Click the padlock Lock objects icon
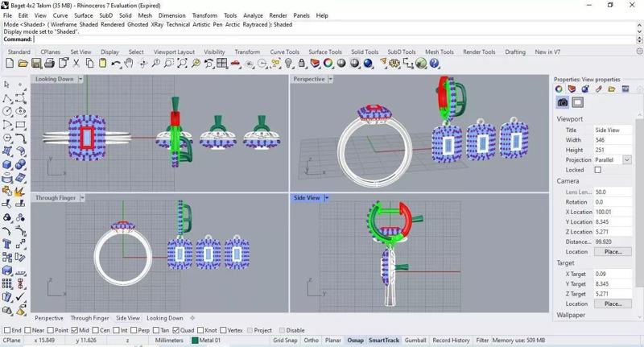Screen dimensions: 644x347 (x=302, y=64)
